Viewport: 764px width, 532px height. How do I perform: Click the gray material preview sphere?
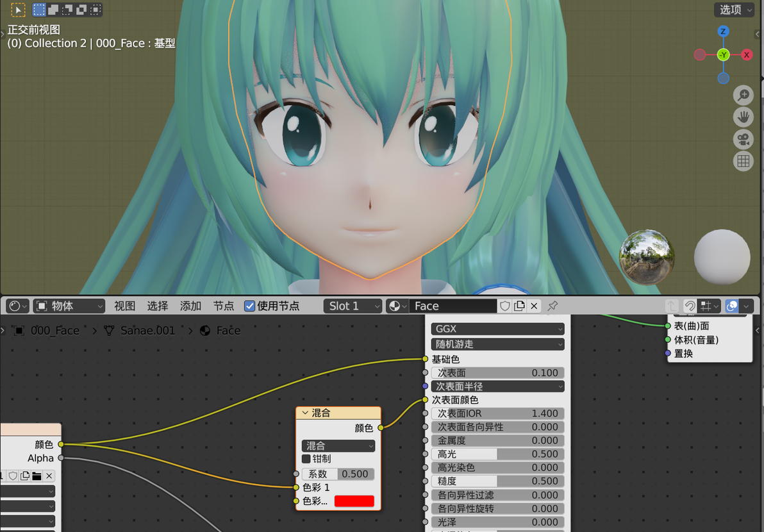coord(722,257)
